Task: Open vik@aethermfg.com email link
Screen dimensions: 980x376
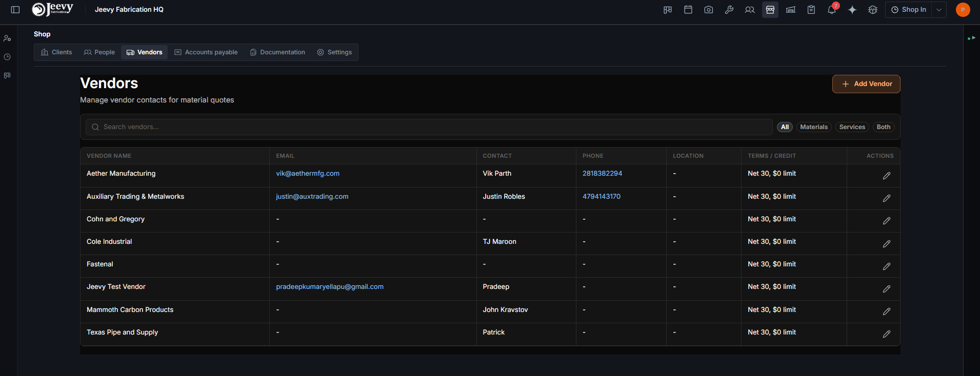Action: coord(308,174)
